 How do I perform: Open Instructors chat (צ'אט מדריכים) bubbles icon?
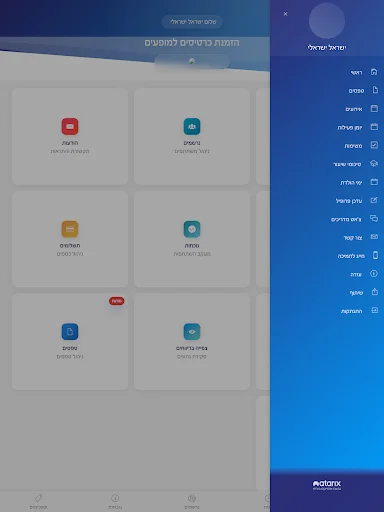[x=374, y=219]
